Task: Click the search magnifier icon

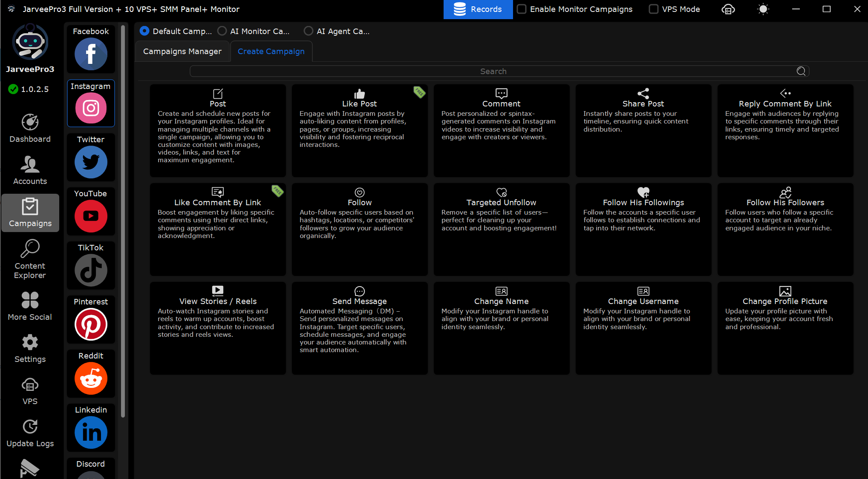Action: pos(801,71)
